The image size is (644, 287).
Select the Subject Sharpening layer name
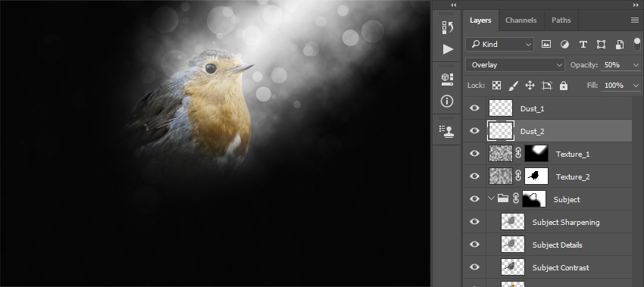[566, 222]
